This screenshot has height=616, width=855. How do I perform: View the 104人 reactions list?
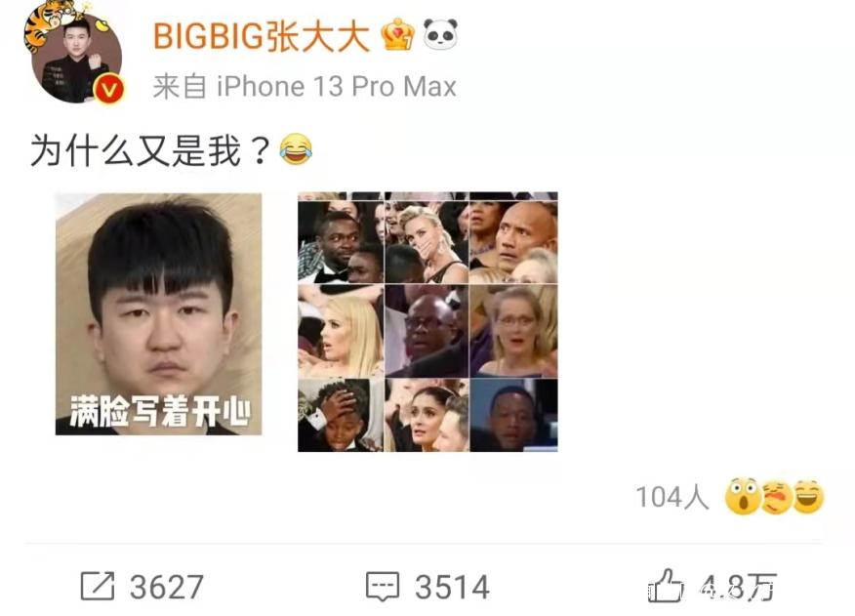point(672,497)
